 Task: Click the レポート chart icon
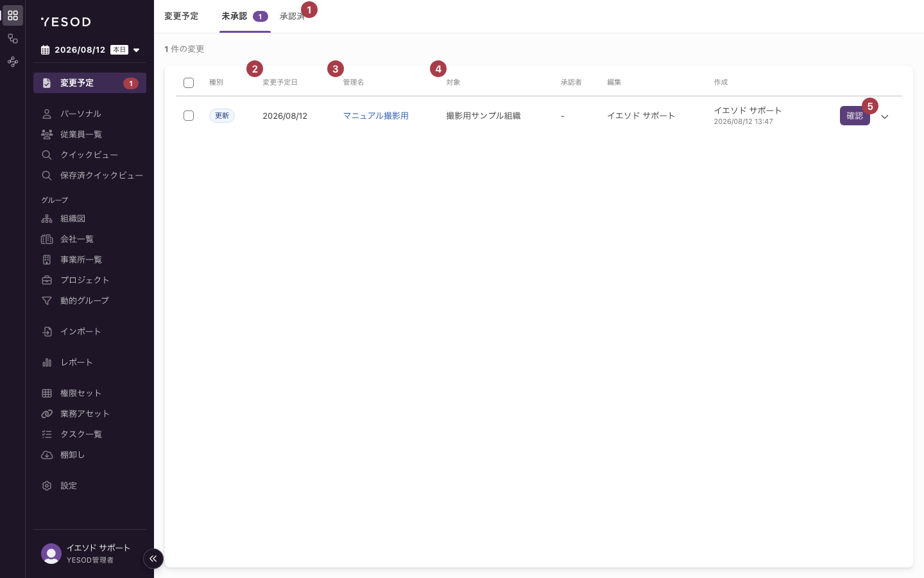47,362
